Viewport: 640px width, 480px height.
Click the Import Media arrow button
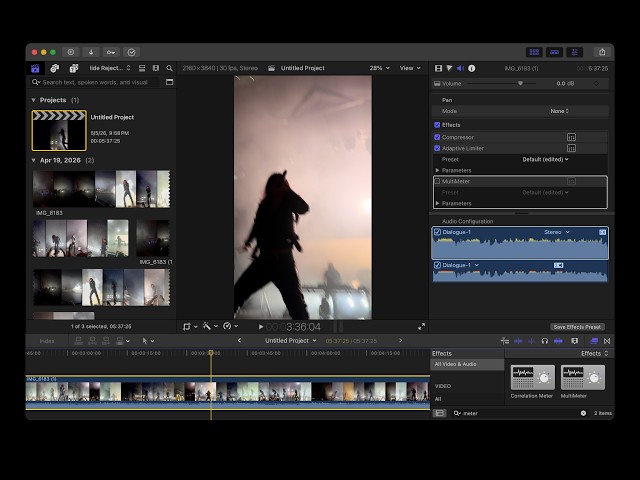[x=91, y=52]
